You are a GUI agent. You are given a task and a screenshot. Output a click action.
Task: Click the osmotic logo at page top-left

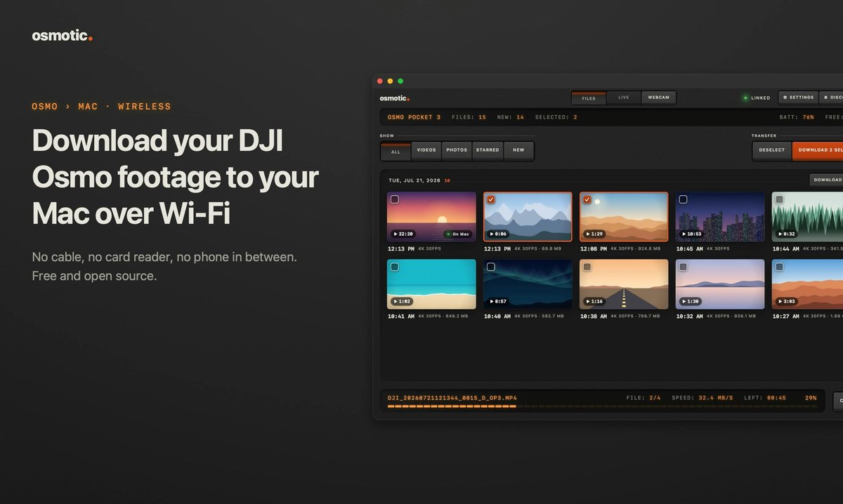click(62, 36)
